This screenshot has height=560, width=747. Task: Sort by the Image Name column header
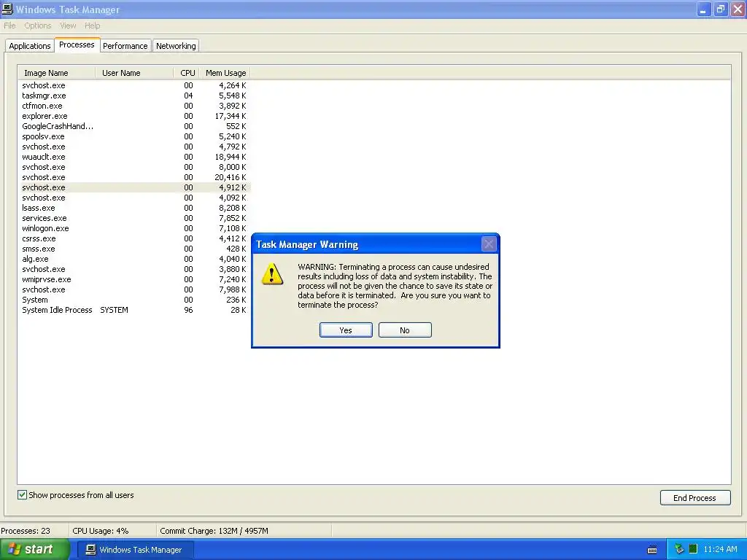pyautogui.click(x=57, y=73)
